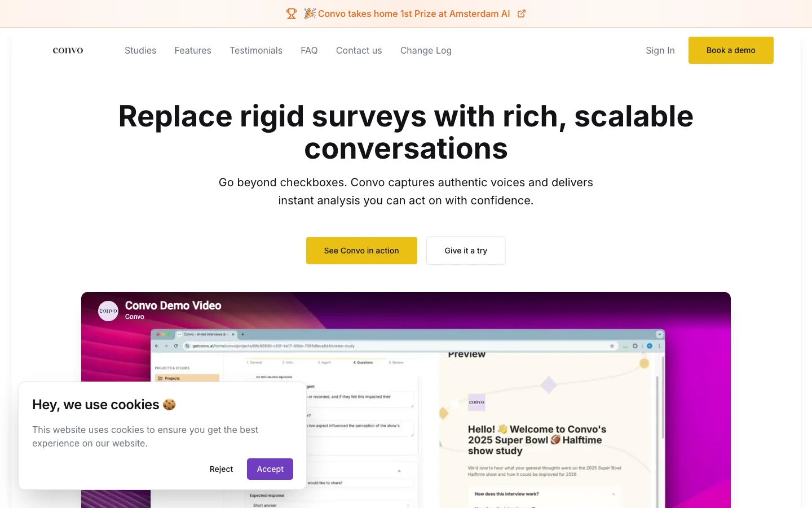Click Convo channel avatar on video
This screenshot has width=812, height=508.
108,310
